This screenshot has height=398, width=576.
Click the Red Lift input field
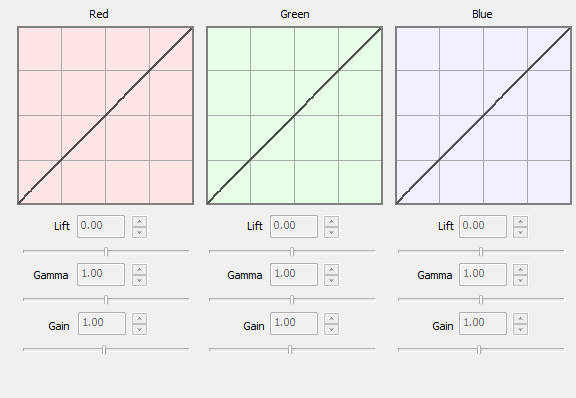101,226
